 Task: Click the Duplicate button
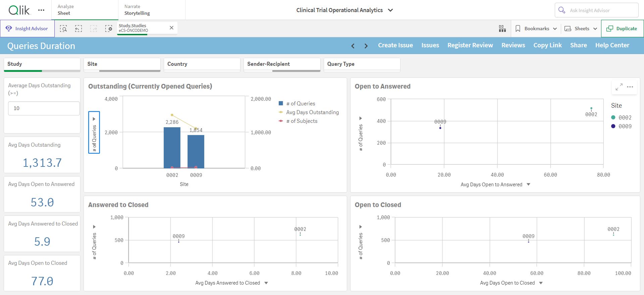(x=622, y=29)
